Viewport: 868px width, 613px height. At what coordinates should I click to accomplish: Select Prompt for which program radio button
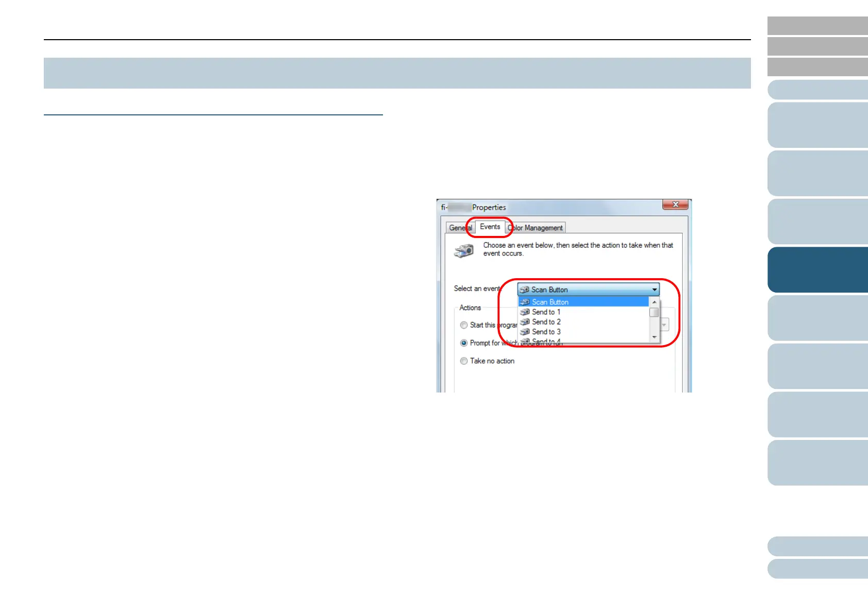(464, 343)
